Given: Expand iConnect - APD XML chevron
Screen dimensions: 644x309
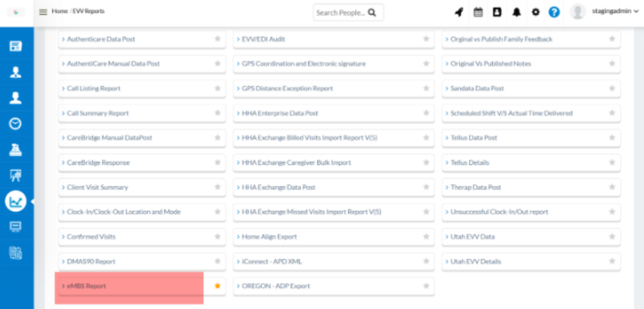Looking at the screenshot, I should 238,261.
